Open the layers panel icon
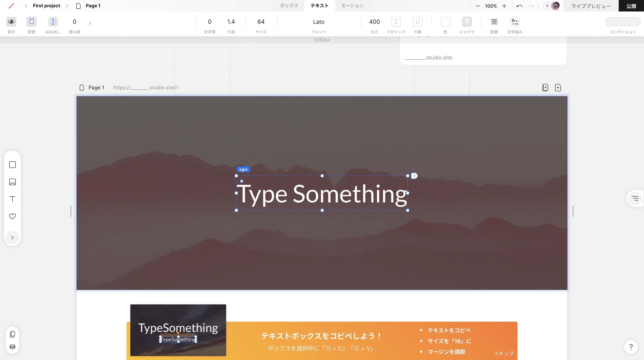Viewport: 644px width, 360px height. click(12, 347)
